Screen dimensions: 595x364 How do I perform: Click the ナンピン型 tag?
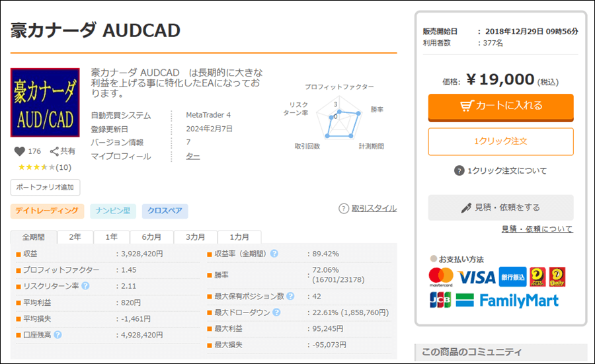(113, 211)
